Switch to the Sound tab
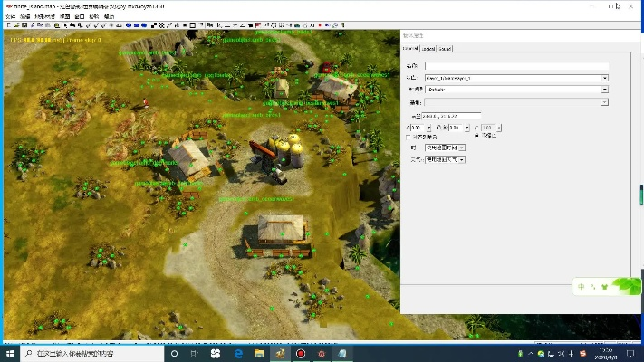 (446, 49)
